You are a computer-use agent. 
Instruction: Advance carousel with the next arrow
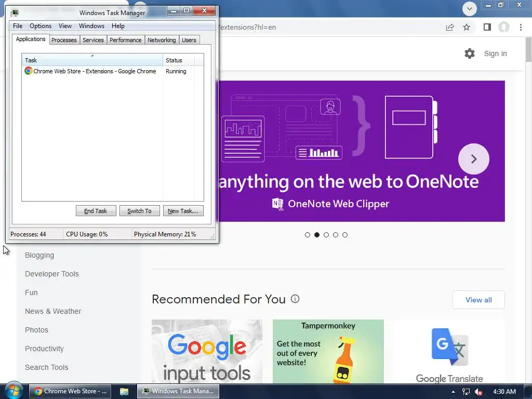point(474,159)
